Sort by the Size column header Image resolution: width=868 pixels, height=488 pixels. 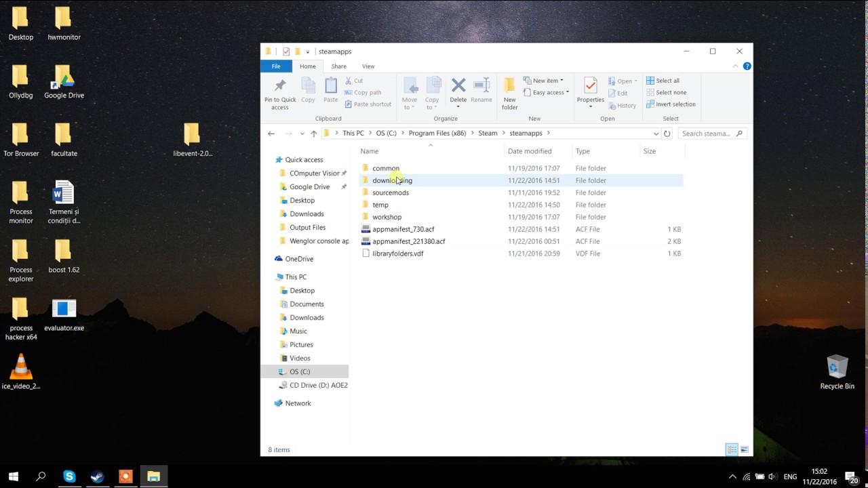[650, 151]
